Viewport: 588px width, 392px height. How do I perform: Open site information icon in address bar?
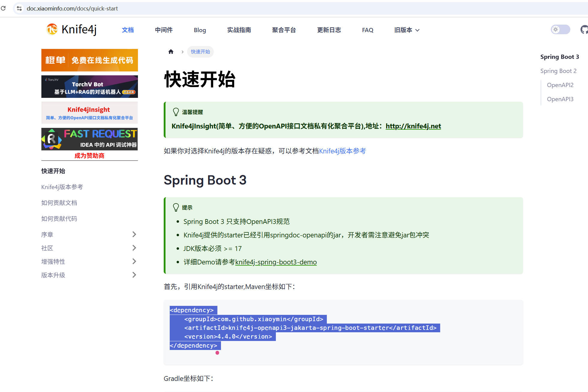coord(19,8)
